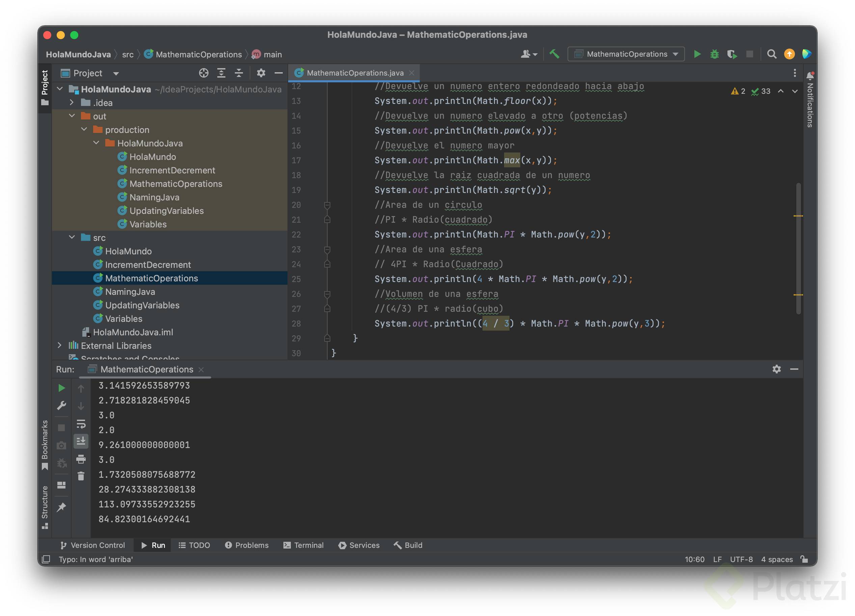This screenshot has width=855, height=616.
Task: Open IncrementDecrement under src
Action: point(148,264)
